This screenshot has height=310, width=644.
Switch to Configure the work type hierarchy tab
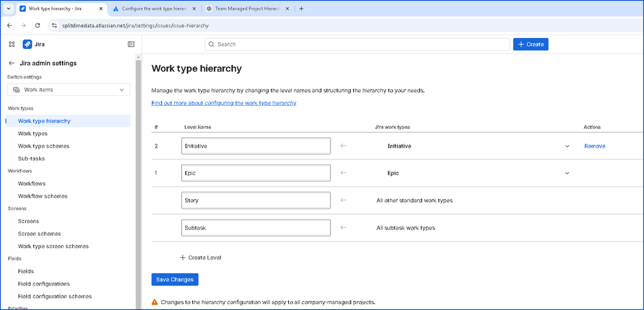click(x=155, y=8)
